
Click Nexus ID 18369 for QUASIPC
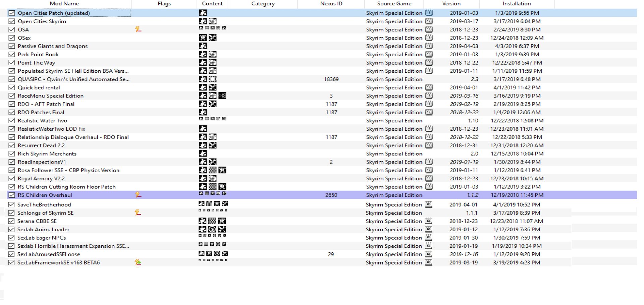(x=331, y=79)
